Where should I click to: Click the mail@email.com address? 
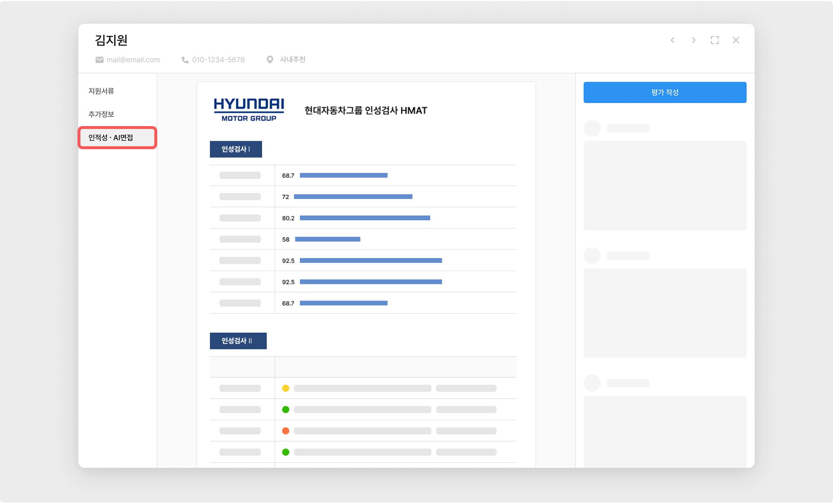[133, 60]
